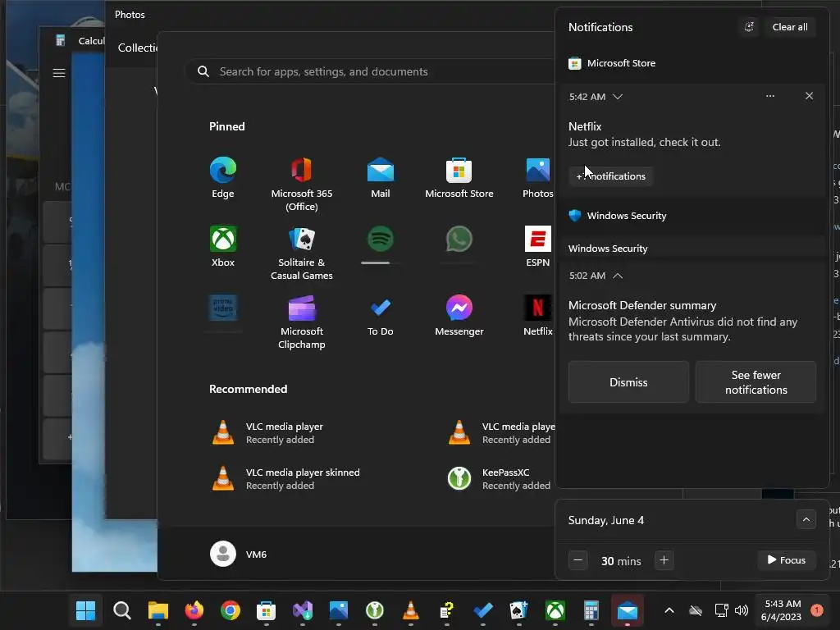Image resolution: width=840 pixels, height=630 pixels.
Task: Launch Microsoft Clipchamp
Action: point(302,322)
